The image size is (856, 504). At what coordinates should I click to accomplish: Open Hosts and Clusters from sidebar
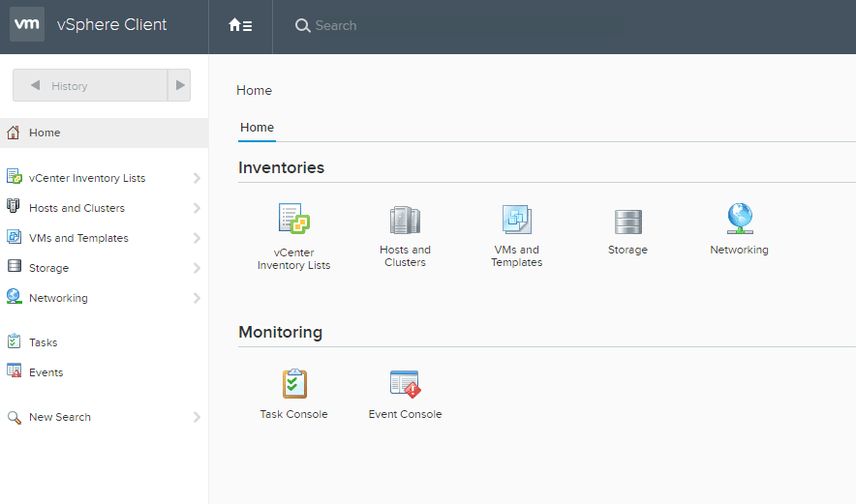[x=76, y=208]
